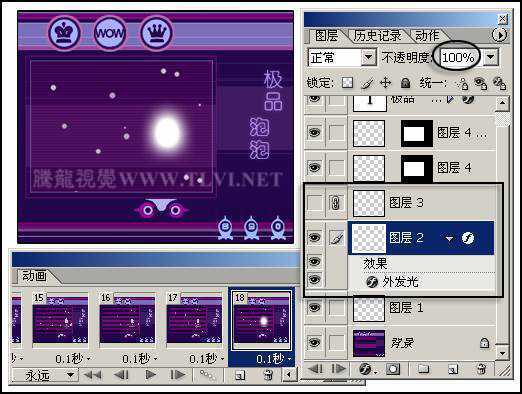Hide the 图层 4 layer via its eye
This screenshot has width=522, height=394.
314,167
